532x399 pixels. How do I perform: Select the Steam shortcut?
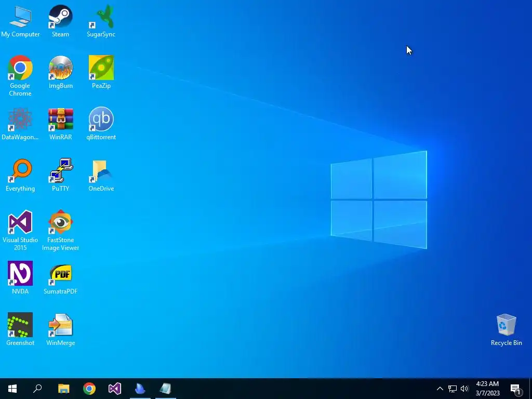click(60, 21)
